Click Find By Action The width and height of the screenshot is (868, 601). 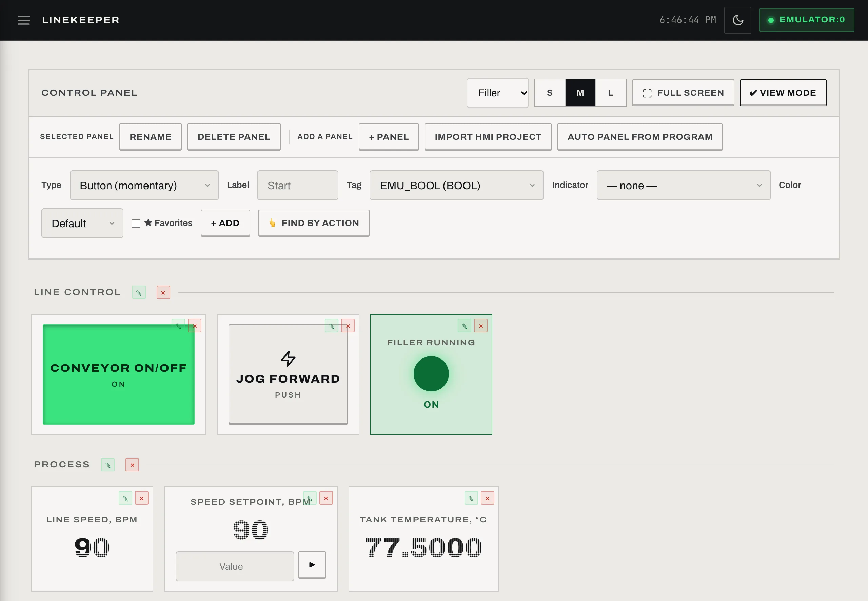click(314, 223)
